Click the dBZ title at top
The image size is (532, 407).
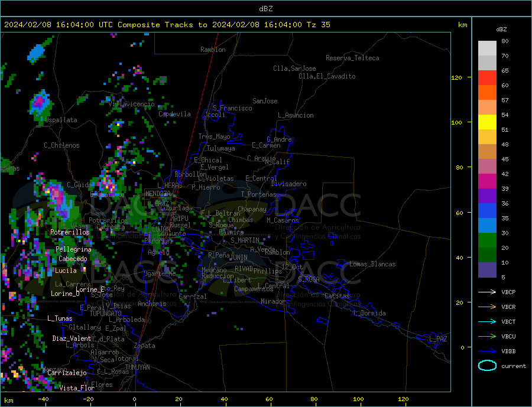[265, 9]
